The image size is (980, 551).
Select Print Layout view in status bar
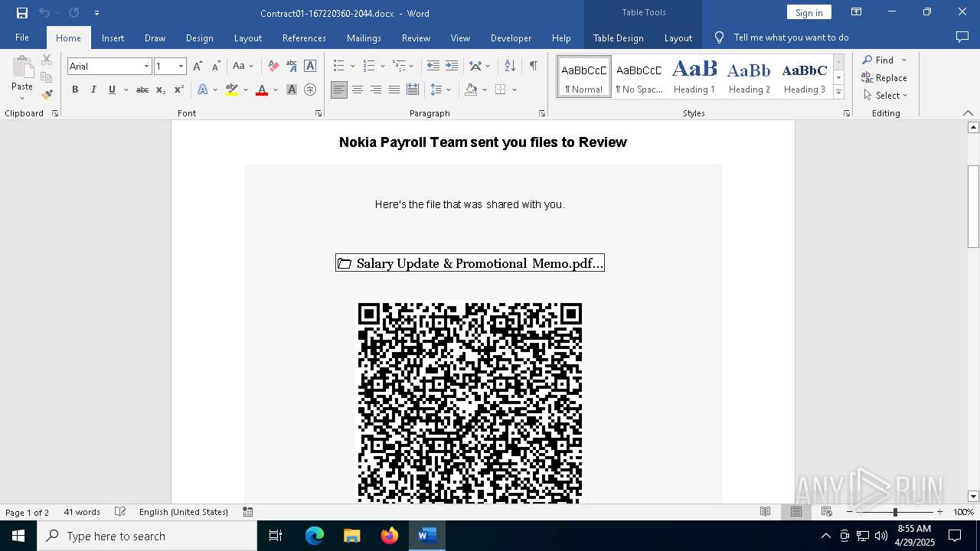(x=796, y=512)
